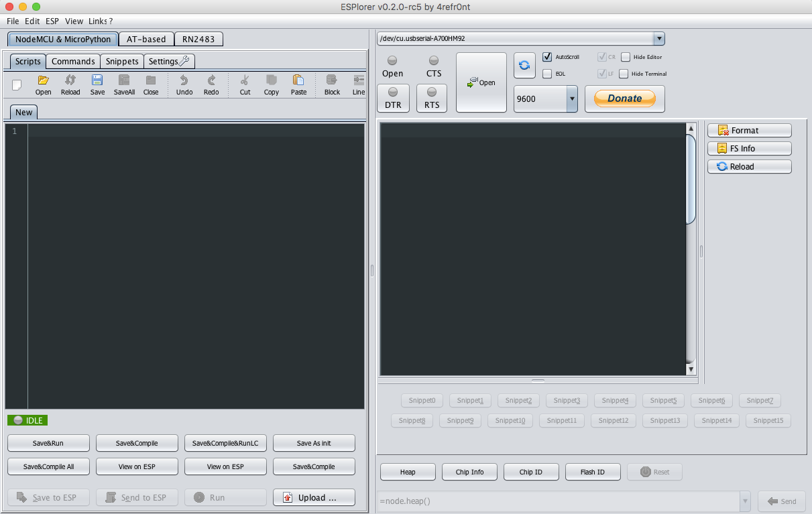Click the Block toolbar icon
Image resolution: width=812 pixels, height=514 pixels.
click(332, 85)
